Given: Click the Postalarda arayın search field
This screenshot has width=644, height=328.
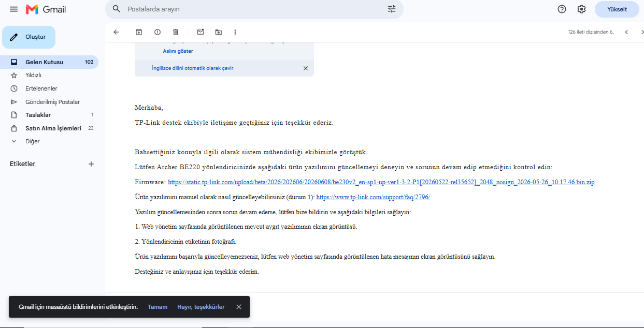Looking at the screenshot, I should [254, 9].
